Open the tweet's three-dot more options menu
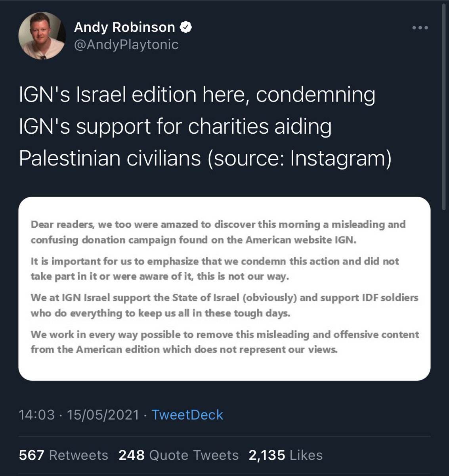This screenshot has height=476, width=449. point(420,28)
